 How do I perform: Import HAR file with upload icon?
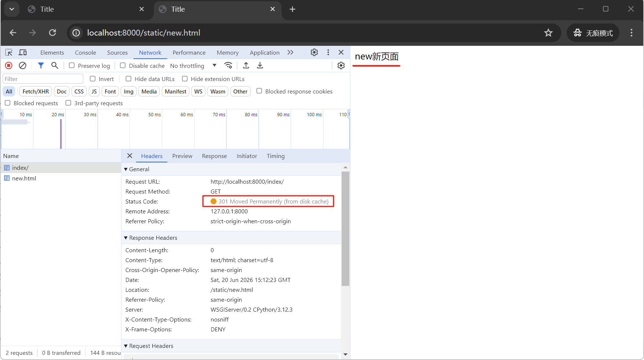[246, 65]
